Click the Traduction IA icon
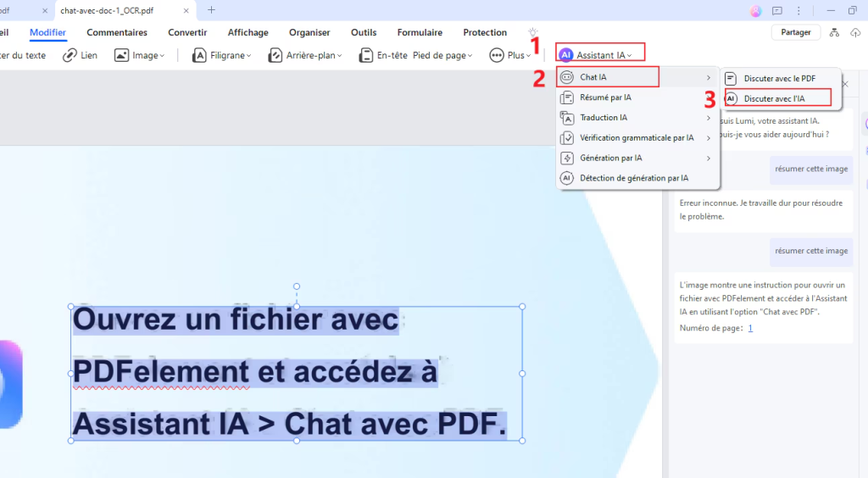 (567, 118)
